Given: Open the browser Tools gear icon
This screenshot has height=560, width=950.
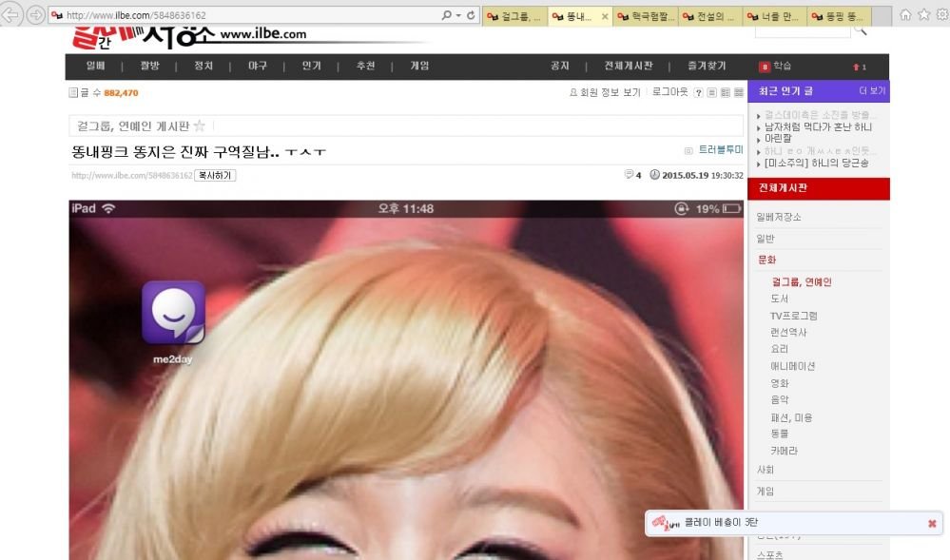Looking at the screenshot, I should 942,14.
